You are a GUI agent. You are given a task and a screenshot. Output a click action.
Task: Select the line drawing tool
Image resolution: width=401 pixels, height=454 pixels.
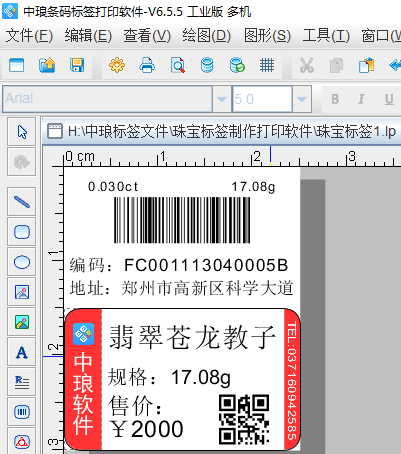pos(22,202)
